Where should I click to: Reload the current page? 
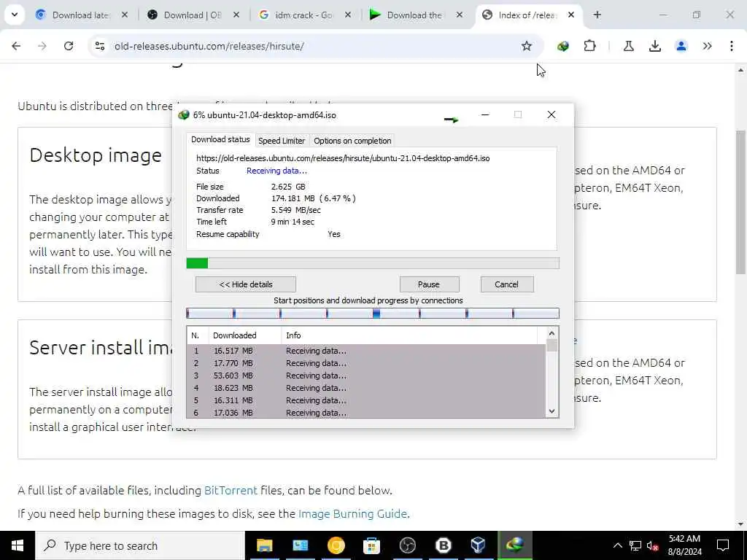[x=69, y=46]
